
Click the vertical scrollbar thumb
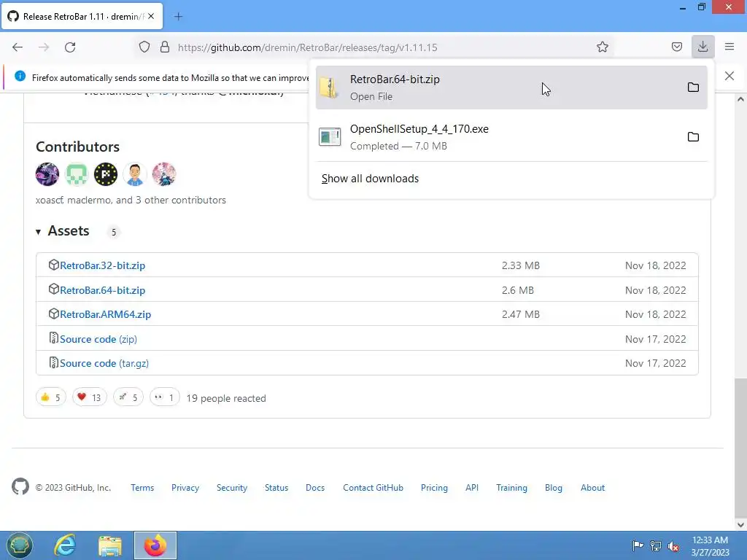740,448
